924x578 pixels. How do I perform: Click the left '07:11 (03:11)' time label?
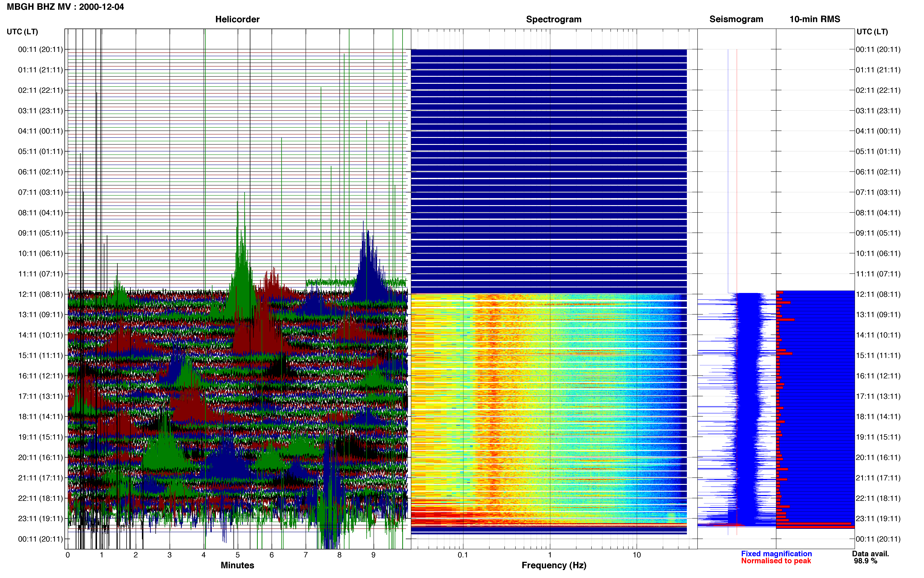pyautogui.click(x=41, y=192)
